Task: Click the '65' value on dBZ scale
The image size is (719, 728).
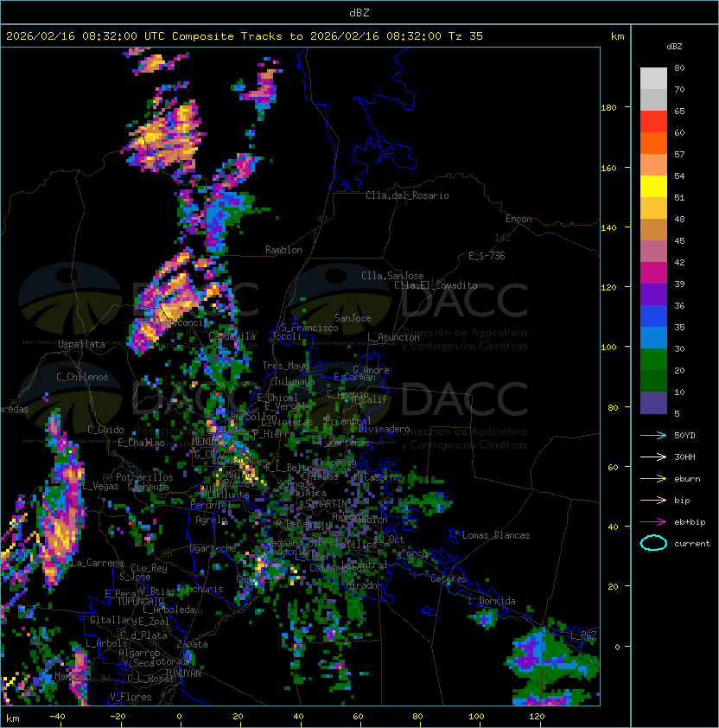Action: click(x=679, y=111)
